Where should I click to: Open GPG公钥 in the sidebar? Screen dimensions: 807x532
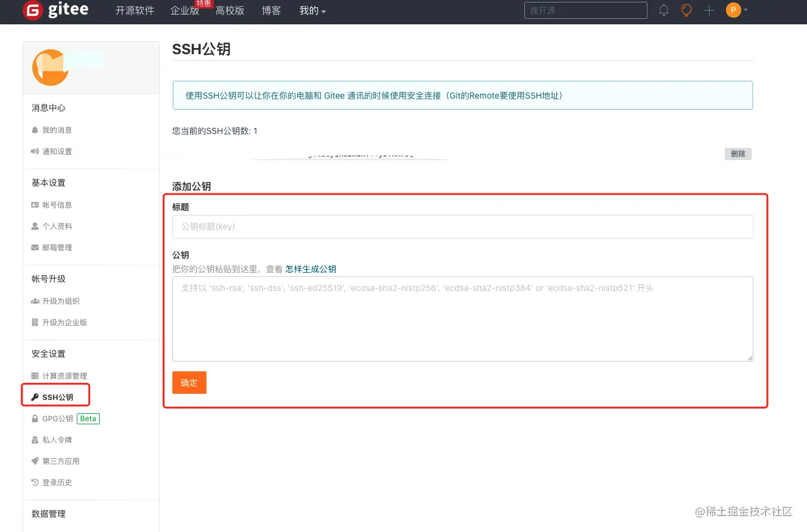57,419
